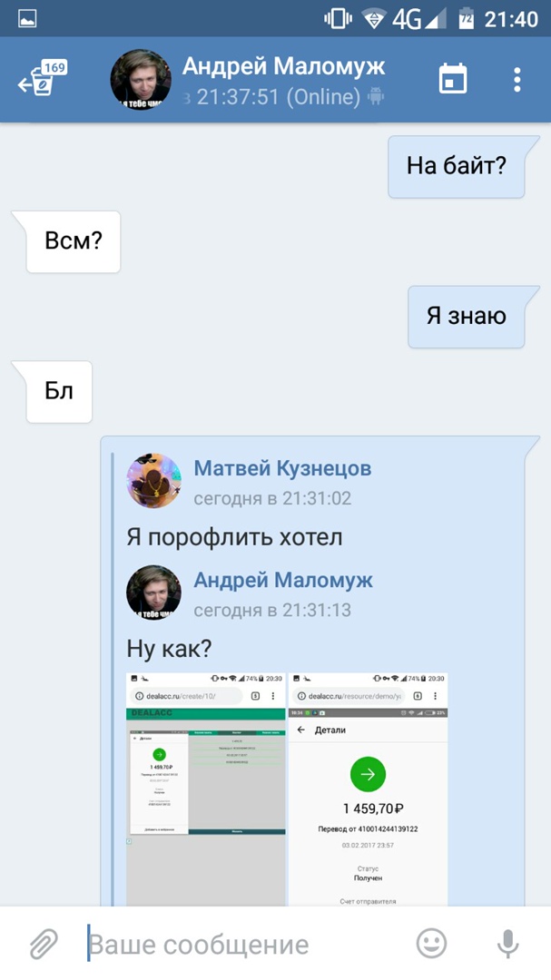Tap Андрей Маломуж forwarded message avatar
This screenshot has height=980, width=551.
153,593
